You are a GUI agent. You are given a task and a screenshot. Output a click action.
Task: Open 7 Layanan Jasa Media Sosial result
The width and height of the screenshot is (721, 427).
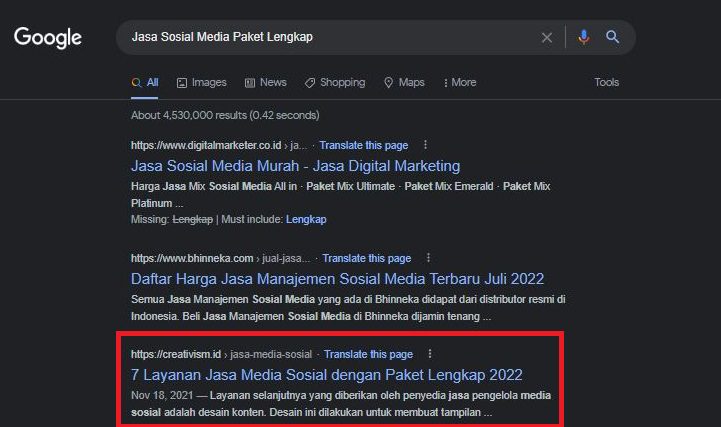coord(326,375)
